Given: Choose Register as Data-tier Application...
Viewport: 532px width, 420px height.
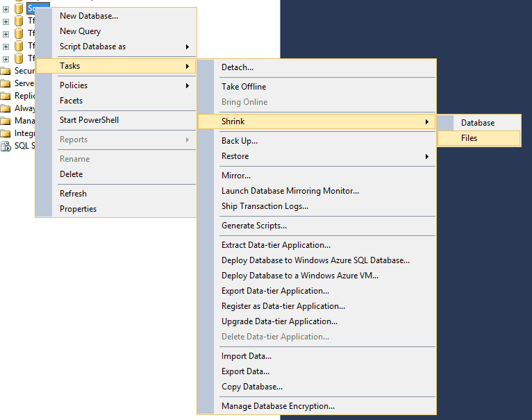Looking at the screenshot, I should [317, 306].
